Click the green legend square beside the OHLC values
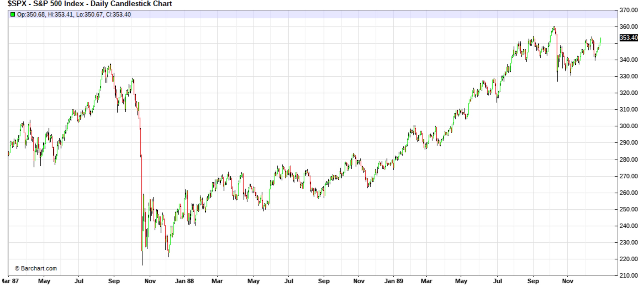Viewport: 644px width, 287px height. (12, 14)
